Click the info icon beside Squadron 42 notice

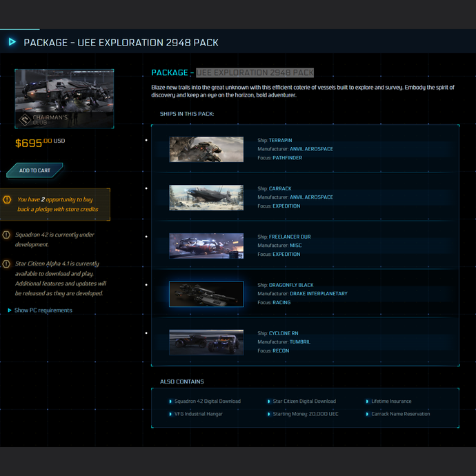tap(6, 235)
